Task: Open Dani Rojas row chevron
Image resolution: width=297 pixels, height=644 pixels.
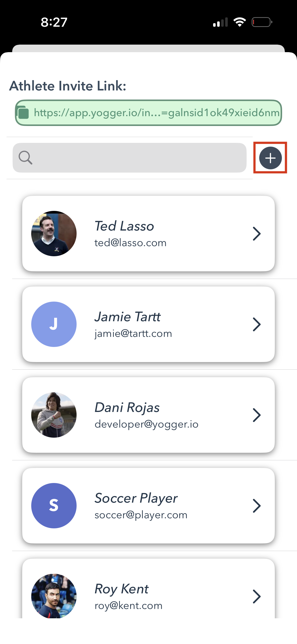Action: (256, 415)
